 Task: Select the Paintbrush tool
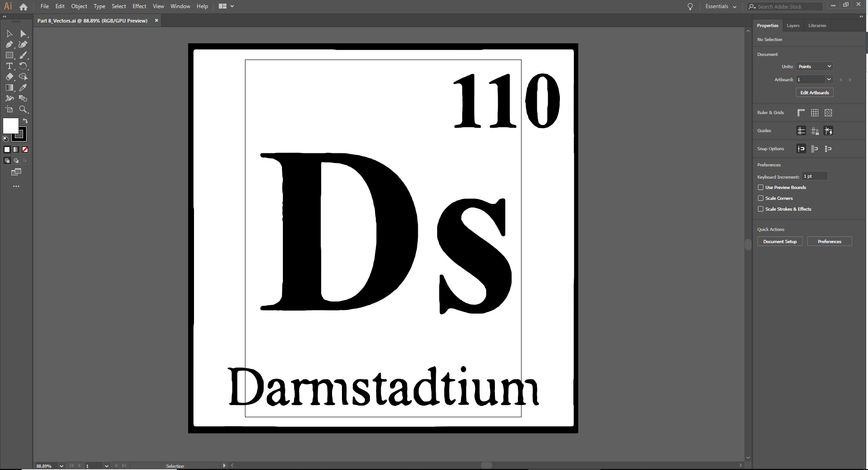click(23, 55)
